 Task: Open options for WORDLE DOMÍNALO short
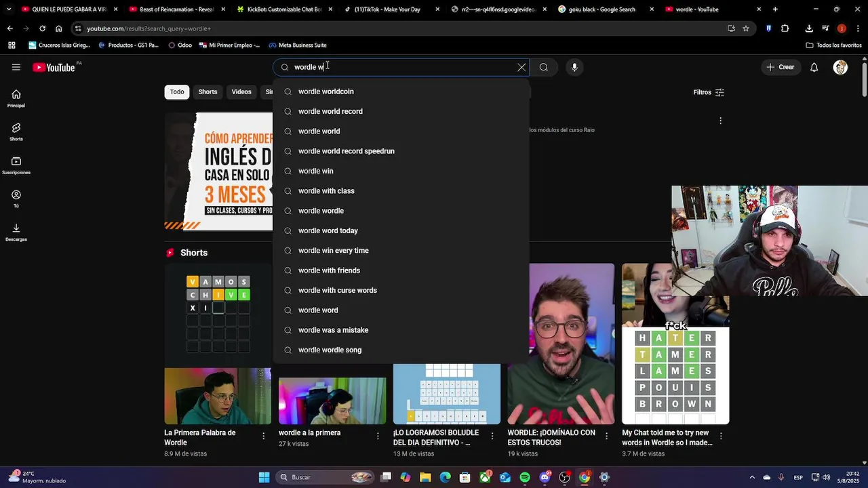607,436
